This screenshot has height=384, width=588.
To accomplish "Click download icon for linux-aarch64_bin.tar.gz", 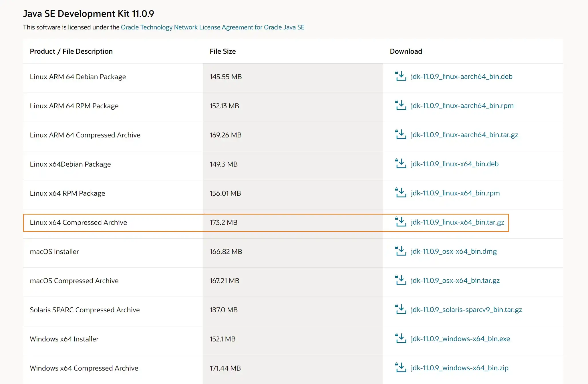I will click(x=401, y=135).
